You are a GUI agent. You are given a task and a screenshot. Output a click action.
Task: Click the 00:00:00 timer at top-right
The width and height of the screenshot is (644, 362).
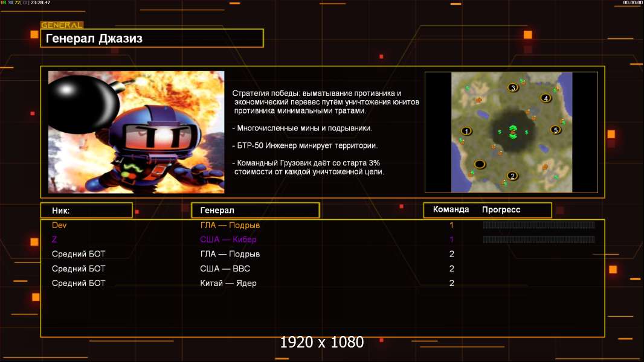633,2
